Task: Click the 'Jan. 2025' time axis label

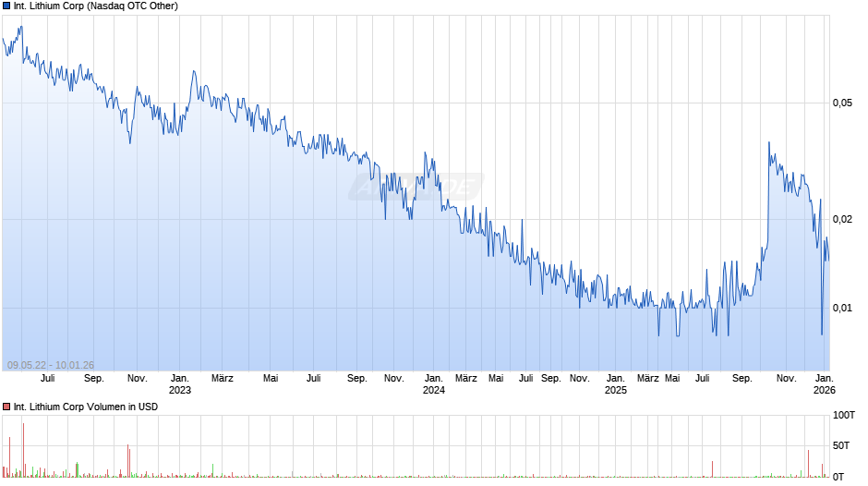Action: click(616, 384)
